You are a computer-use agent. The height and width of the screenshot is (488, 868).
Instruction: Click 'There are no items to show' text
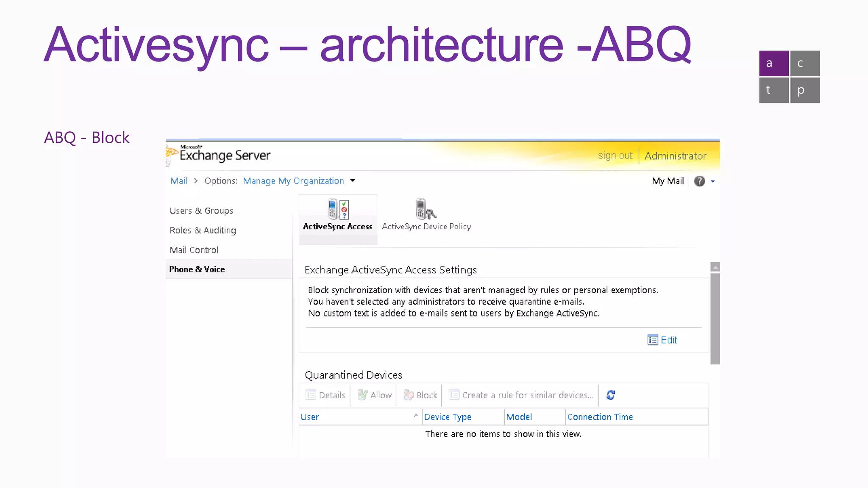(504, 434)
